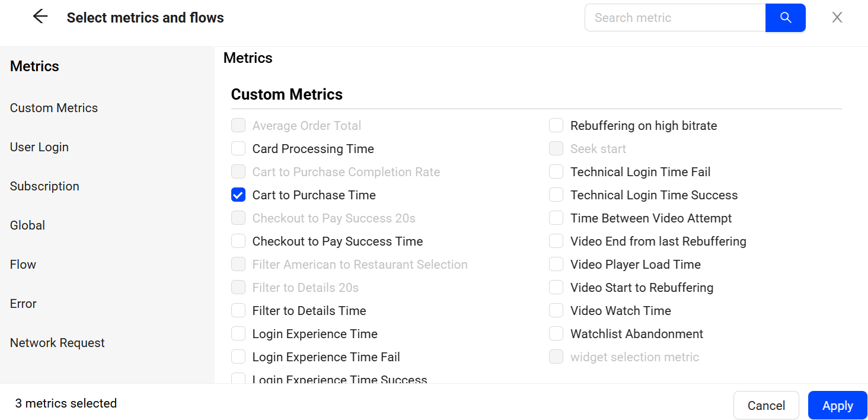Type in the Search metric field
Viewport: 868px width, 420px height.
675,18
